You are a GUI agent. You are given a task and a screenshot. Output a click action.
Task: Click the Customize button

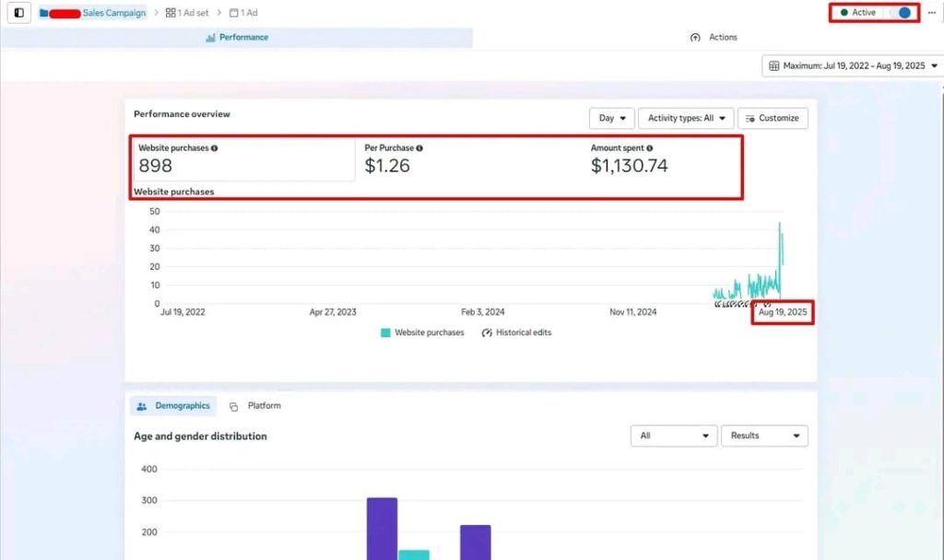pos(773,118)
